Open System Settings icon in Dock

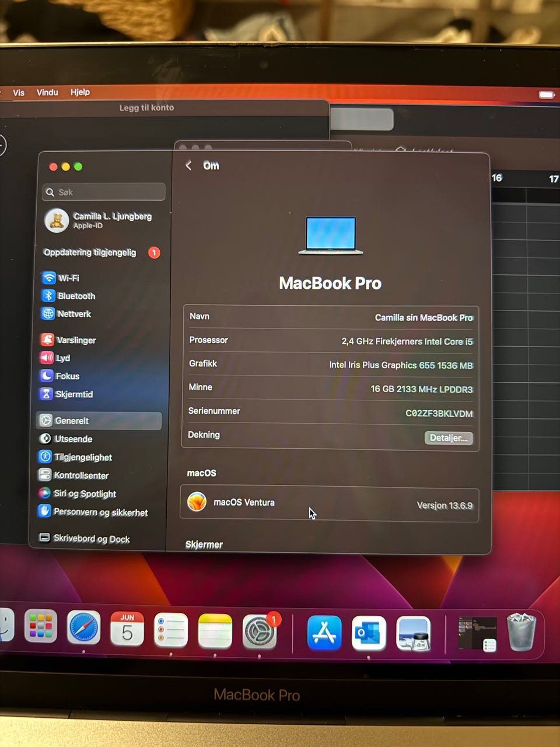259,632
